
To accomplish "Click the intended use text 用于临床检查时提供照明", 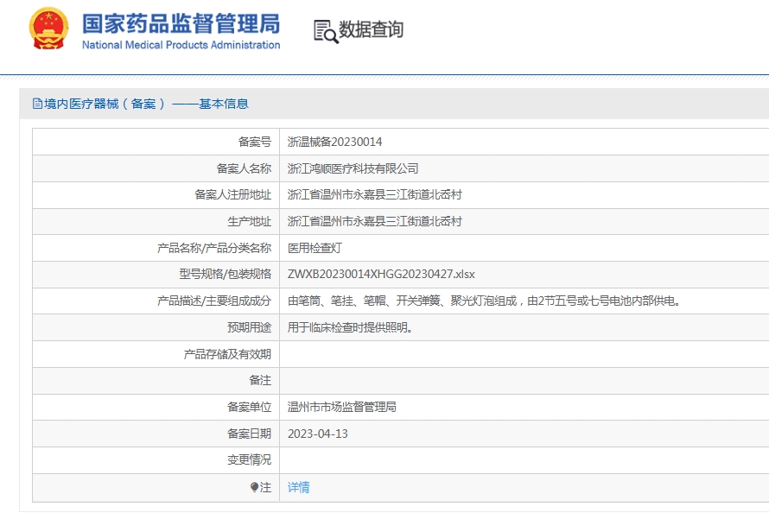I will pos(349,327).
